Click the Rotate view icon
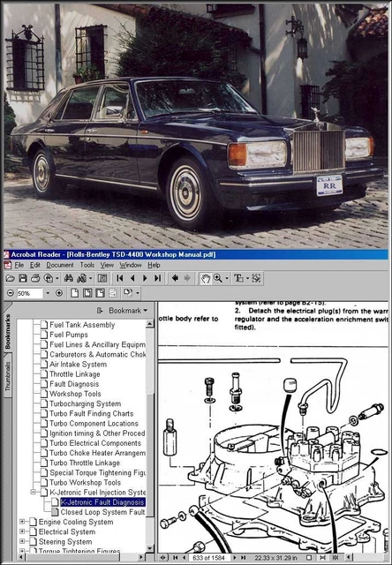The image size is (392, 565). (x=128, y=292)
